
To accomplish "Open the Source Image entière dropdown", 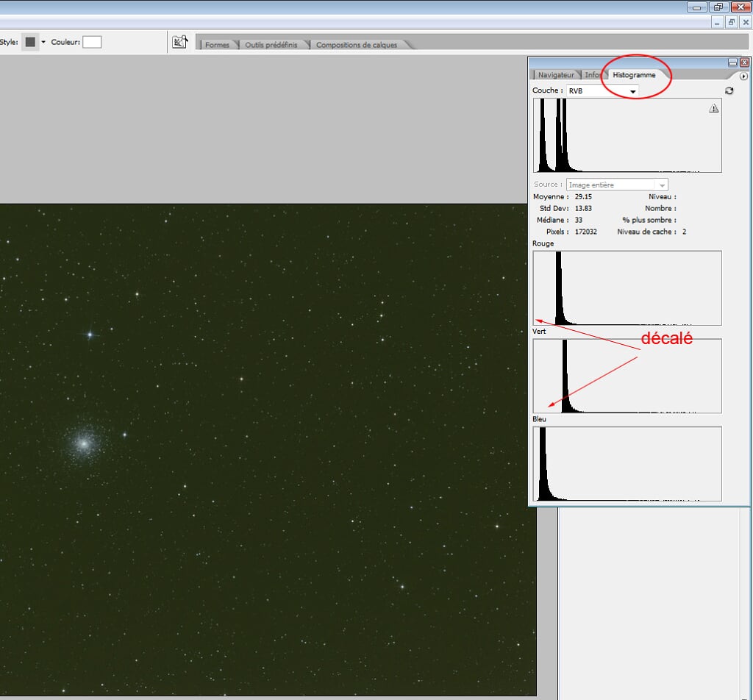I will point(617,185).
